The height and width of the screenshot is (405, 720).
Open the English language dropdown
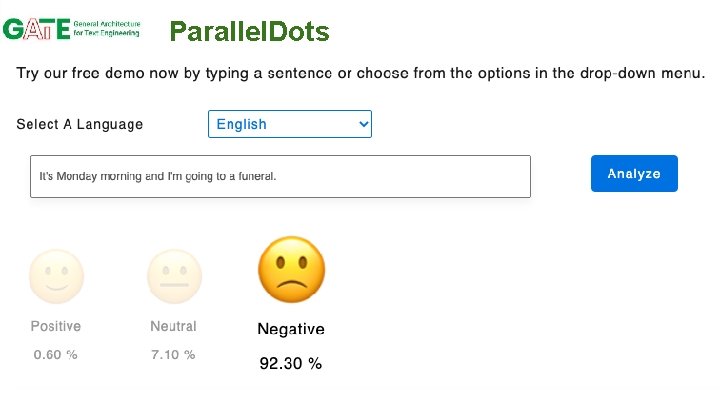click(x=289, y=124)
